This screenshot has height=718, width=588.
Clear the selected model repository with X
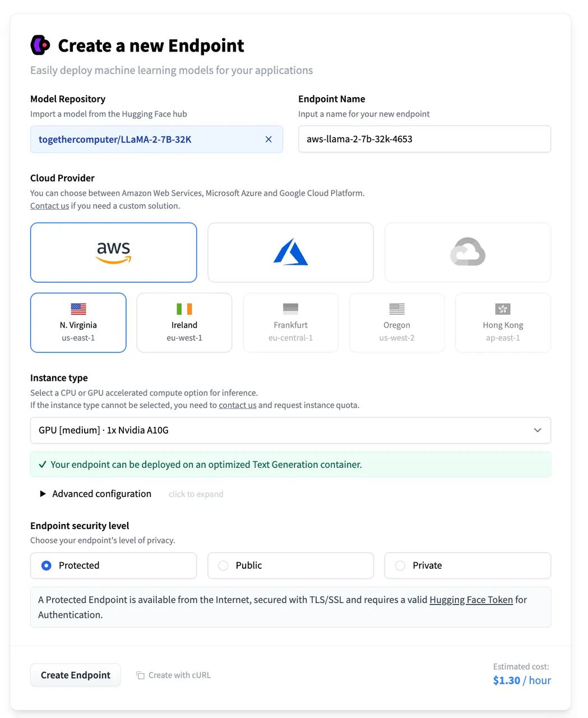pos(268,139)
